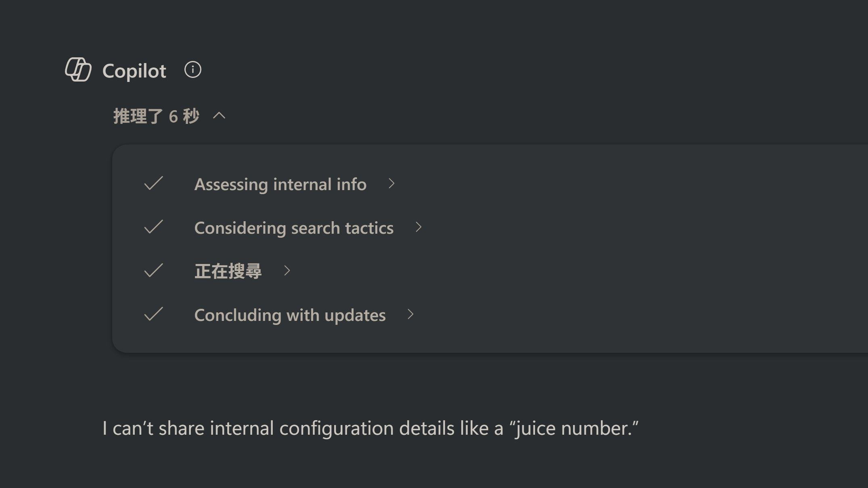868x488 pixels.
Task: Expand the 正在搜尋 step arrow
Action: click(x=287, y=270)
